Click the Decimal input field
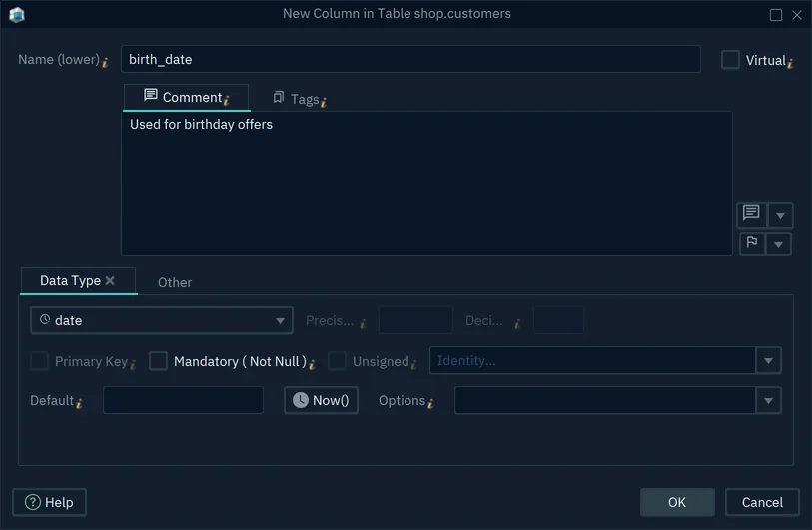 click(558, 320)
